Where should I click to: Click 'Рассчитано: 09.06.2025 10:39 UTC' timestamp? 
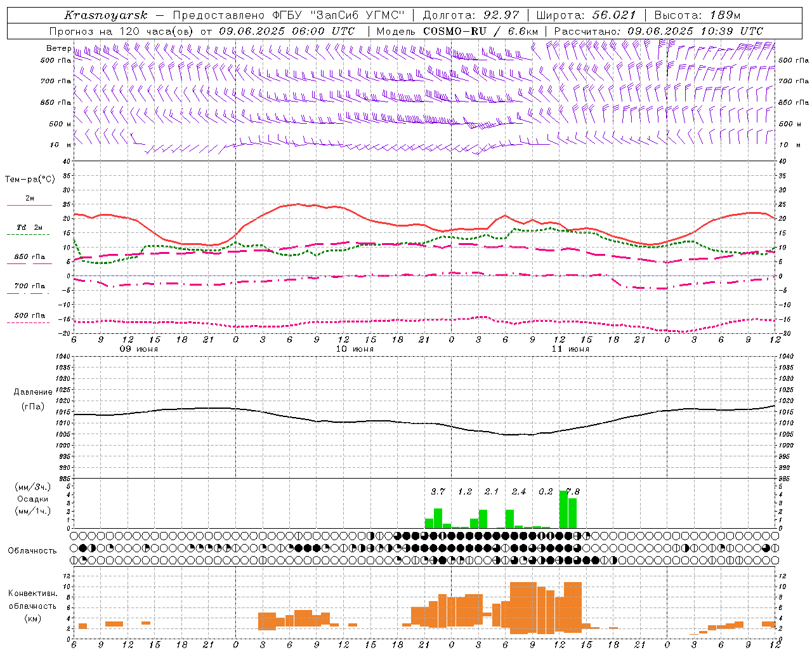point(658,31)
